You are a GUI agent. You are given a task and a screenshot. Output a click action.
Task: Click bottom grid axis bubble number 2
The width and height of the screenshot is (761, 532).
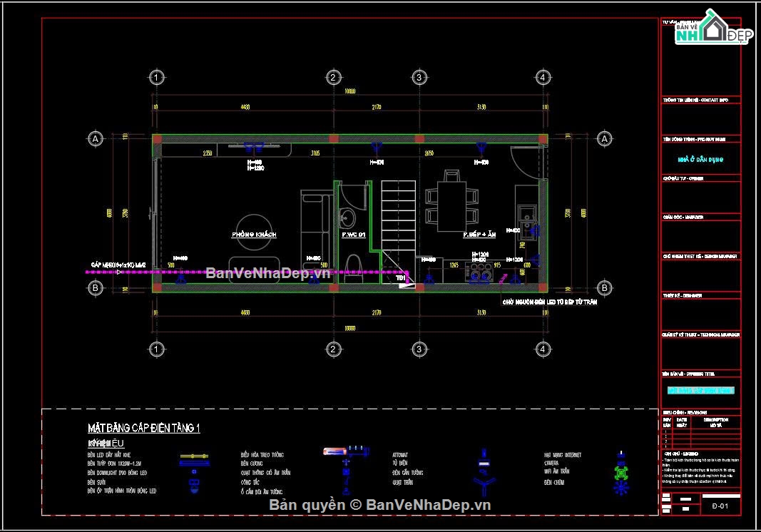pos(332,349)
